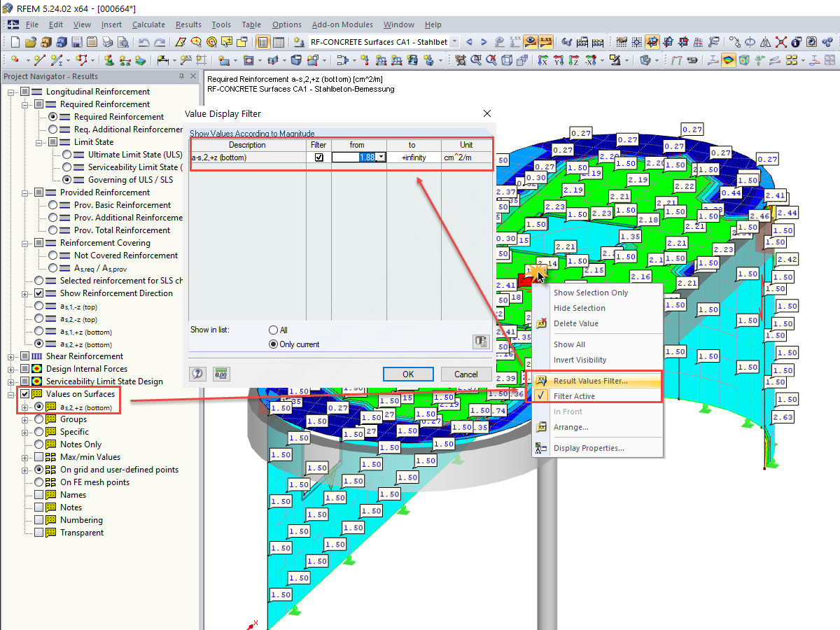This screenshot has height=630, width=840.
Task: Collapse the Longitudinal Reinforcement tree node
Action: (x=10, y=92)
